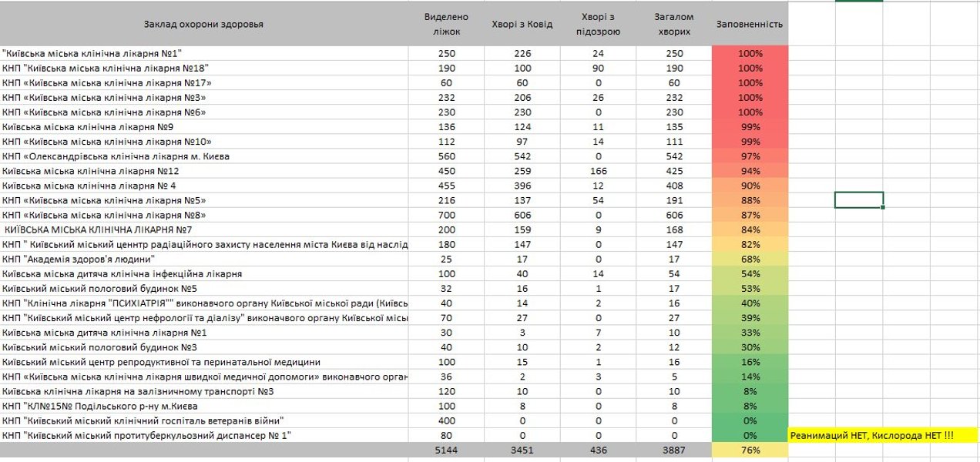Click the red 100% cell for лікарня №1
980x462 pixels.
pos(750,54)
